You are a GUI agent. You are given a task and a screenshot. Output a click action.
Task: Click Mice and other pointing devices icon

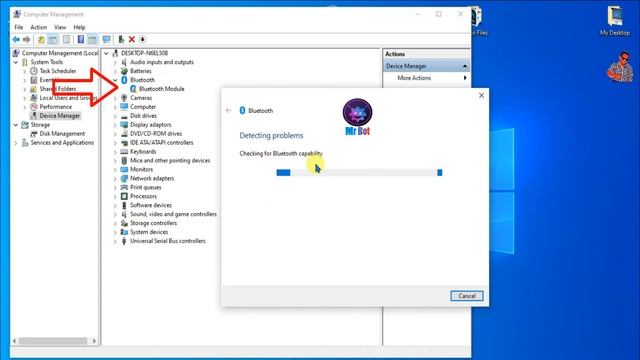click(x=124, y=161)
